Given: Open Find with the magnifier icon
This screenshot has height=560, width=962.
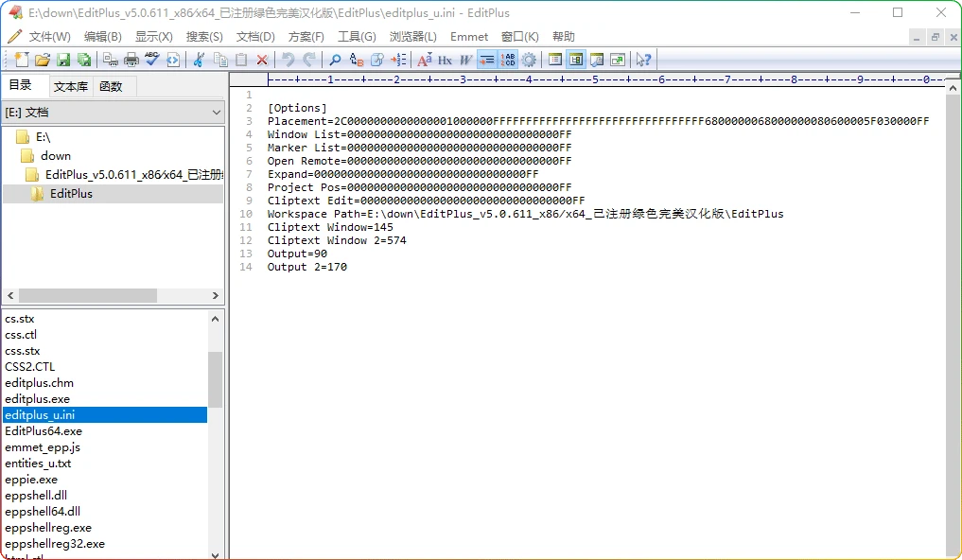Looking at the screenshot, I should tap(335, 60).
